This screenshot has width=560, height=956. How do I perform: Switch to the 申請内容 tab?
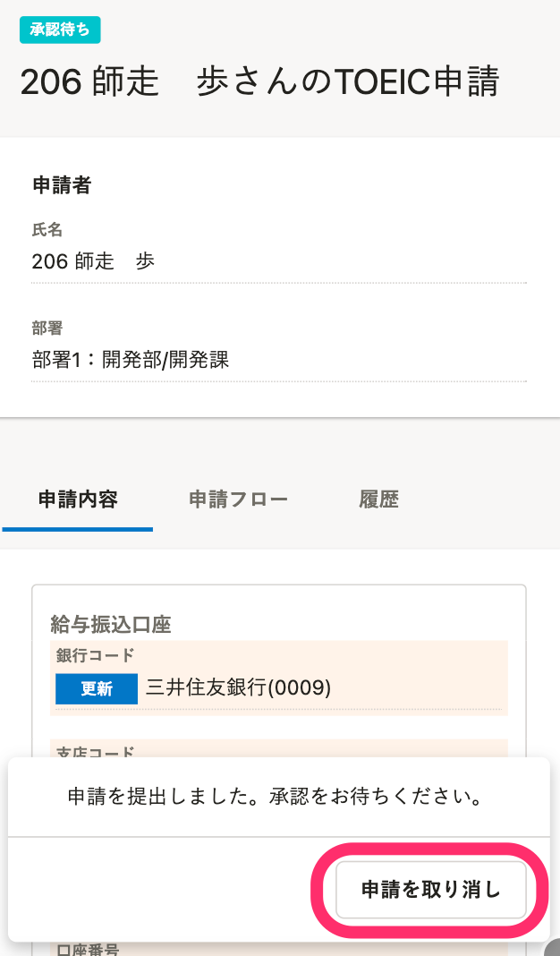pyautogui.click(x=78, y=499)
